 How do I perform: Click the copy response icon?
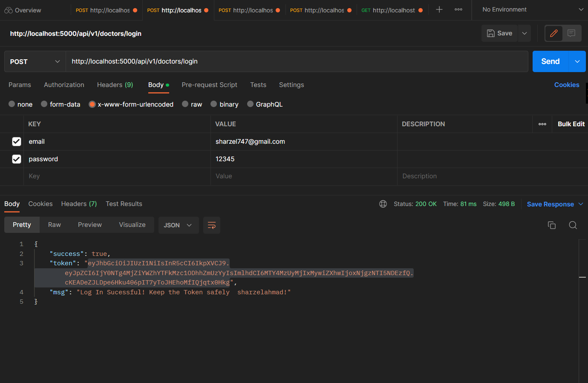pyautogui.click(x=552, y=225)
